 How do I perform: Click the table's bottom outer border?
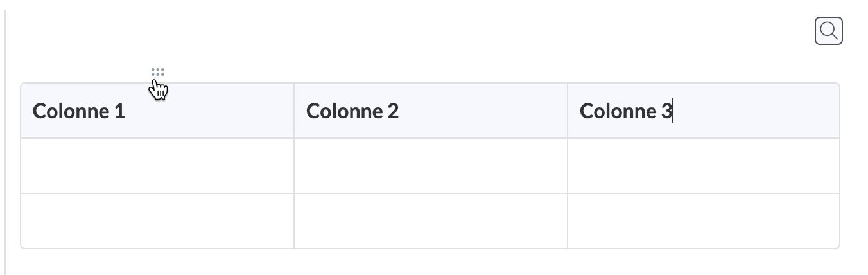pyautogui.click(x=430, y=248)
